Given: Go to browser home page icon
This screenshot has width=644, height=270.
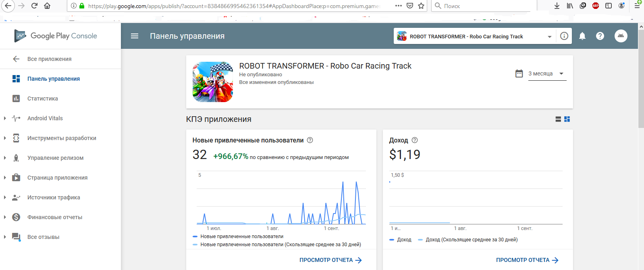Looking at the screenshot, I should click(x=47, y=6).
